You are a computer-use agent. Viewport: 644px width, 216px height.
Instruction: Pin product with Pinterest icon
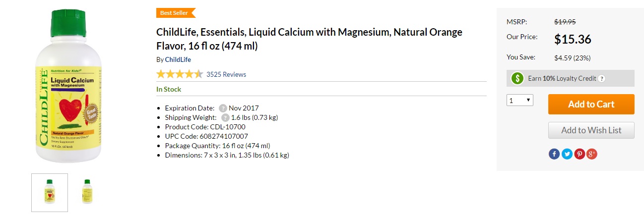click(x=580, y=154)
